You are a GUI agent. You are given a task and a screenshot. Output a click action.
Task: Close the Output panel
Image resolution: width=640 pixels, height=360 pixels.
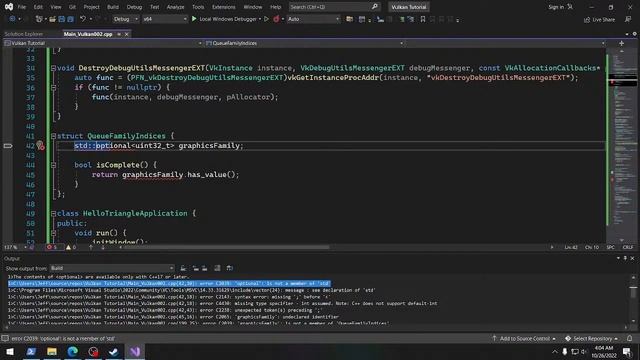point(632,258)
